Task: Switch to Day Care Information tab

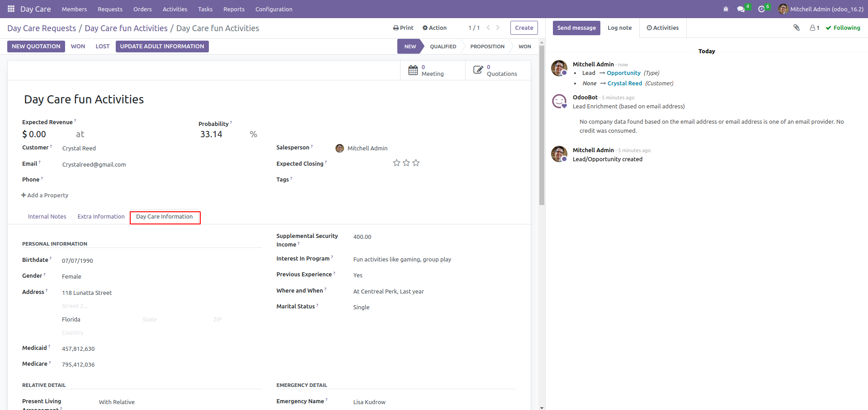Action: [x=165, y=217]
